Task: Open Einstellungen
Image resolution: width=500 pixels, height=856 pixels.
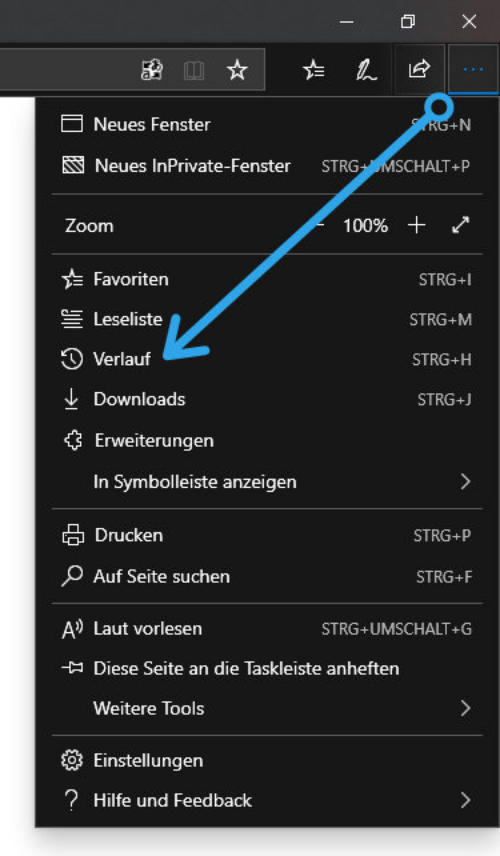Action: [x=267, y=760]
